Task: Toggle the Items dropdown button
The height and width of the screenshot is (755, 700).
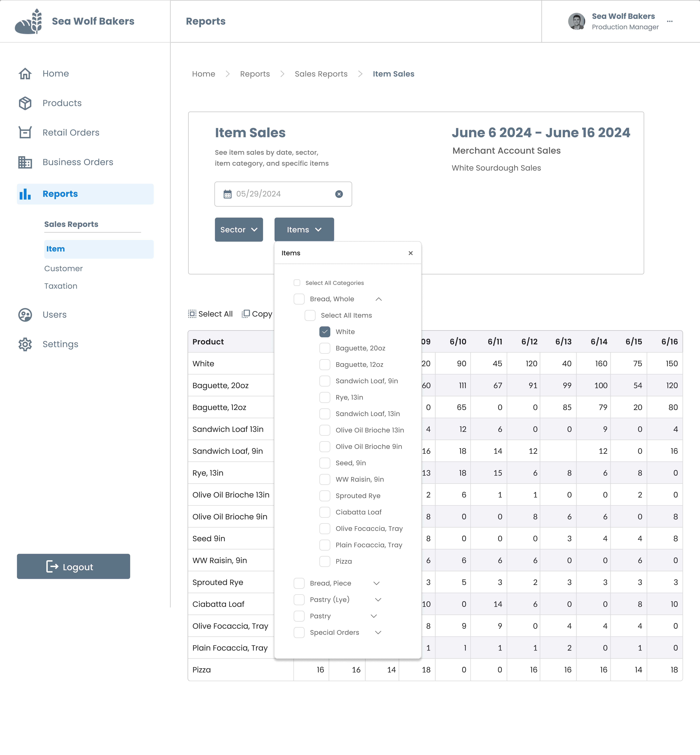Action: pyautogui.click(x=304, y=229)
